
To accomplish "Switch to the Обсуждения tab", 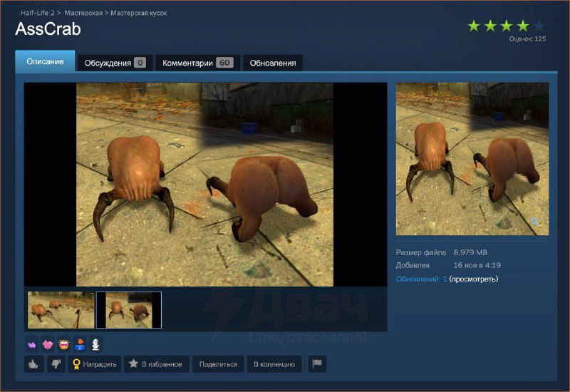I will 115,63.
